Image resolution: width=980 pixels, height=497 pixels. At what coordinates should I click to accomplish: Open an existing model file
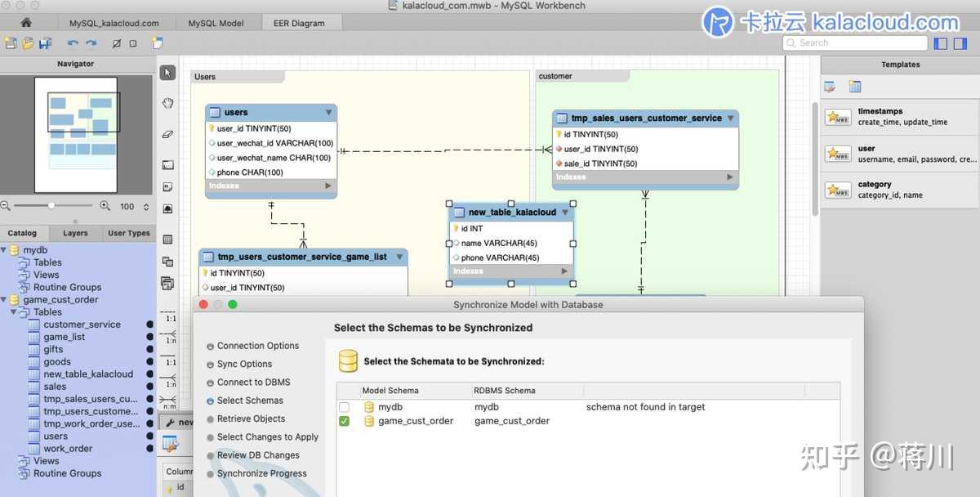[28, 43]
